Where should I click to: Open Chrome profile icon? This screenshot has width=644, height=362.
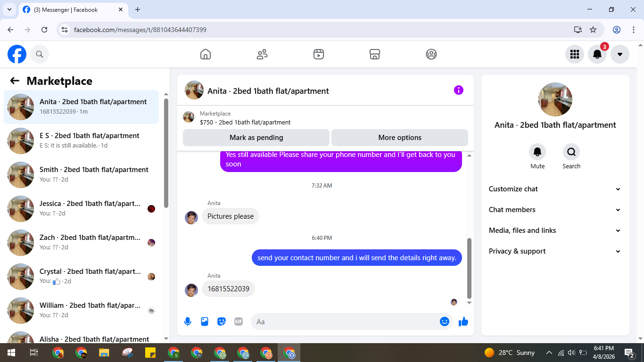point(617,30)
